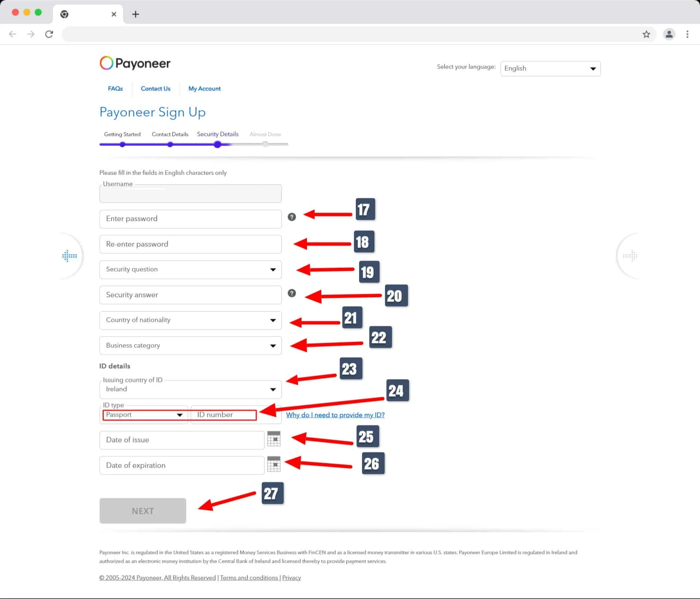Select the Almost Done step

tap(265, 134)
